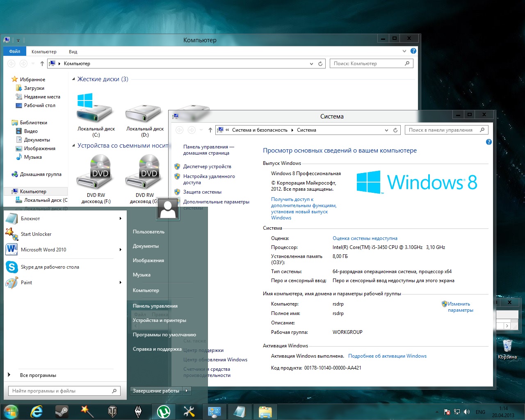Refresh the System window address bar
The image size is (525, 420).
pos(395,130)
